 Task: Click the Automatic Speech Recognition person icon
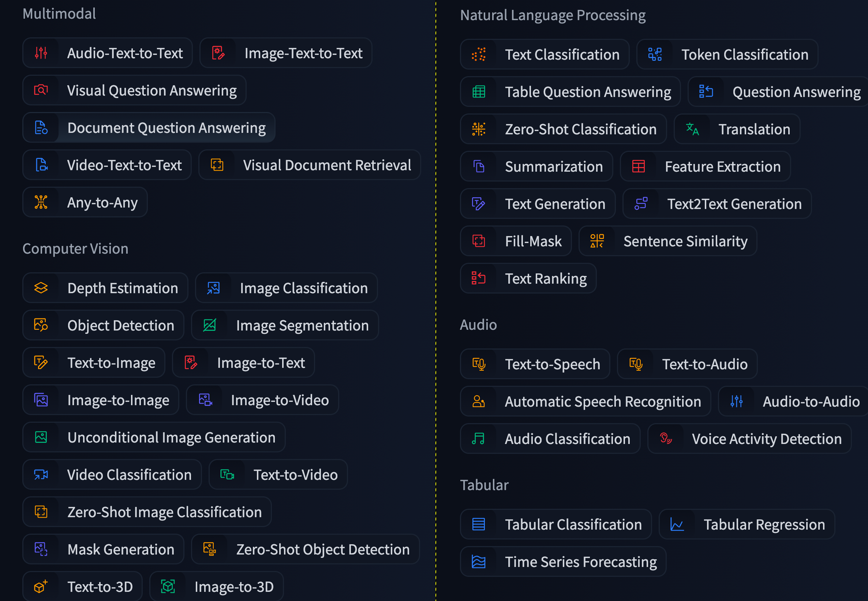pos(478,401)
